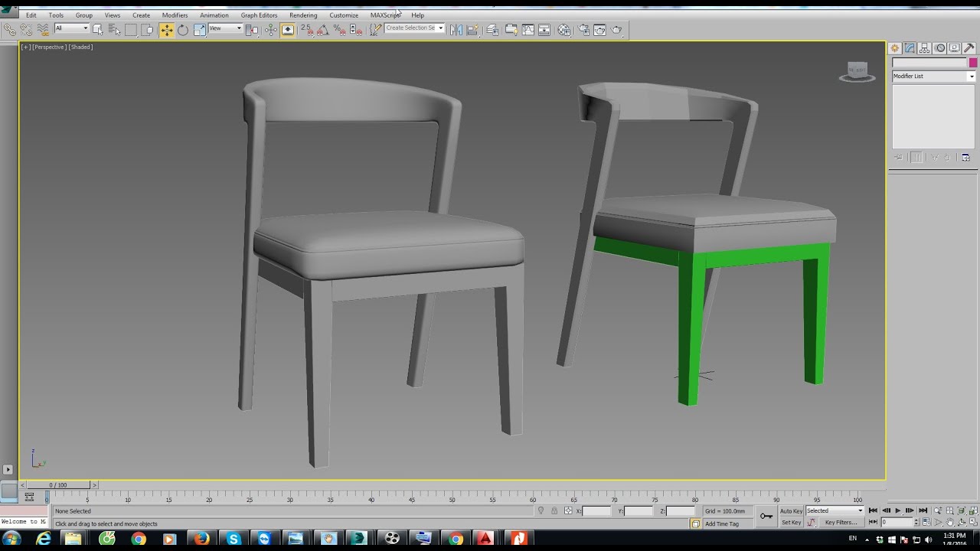Toggle Auto Key mode
980x551 pixels.
791,510
